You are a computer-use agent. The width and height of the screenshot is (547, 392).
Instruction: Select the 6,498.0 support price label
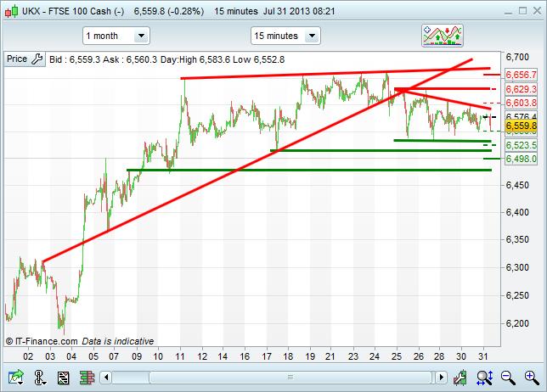pyautogui.click(x=518, y=159)
